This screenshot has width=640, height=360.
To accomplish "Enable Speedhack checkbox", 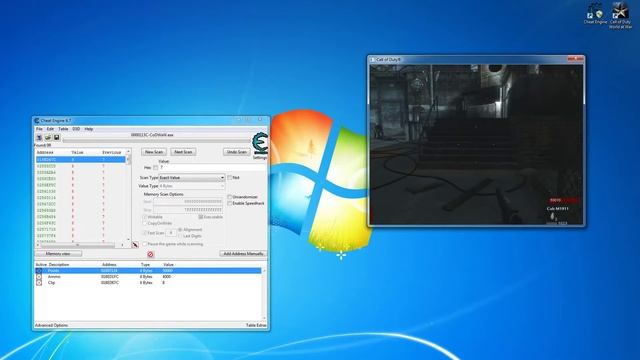I will coord(230,203).
